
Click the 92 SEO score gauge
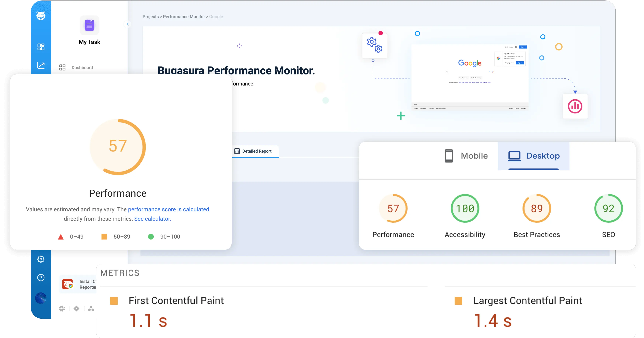(608, 208)
